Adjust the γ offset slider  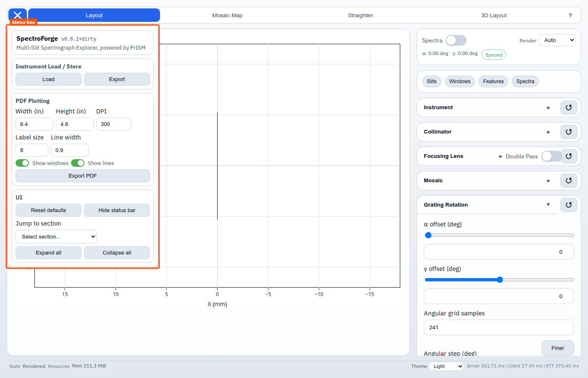point(499,280)
